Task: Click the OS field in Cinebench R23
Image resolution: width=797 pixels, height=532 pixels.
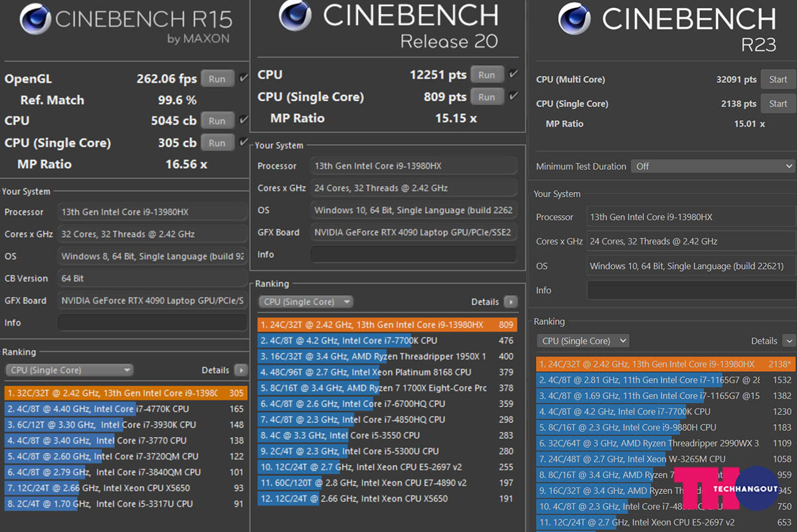Action: click(x=691, y=266)
